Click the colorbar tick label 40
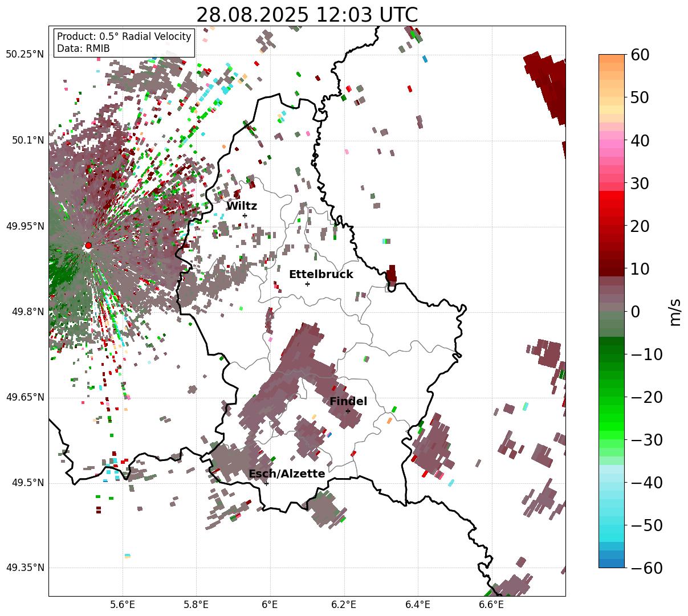 coord(639,140)
